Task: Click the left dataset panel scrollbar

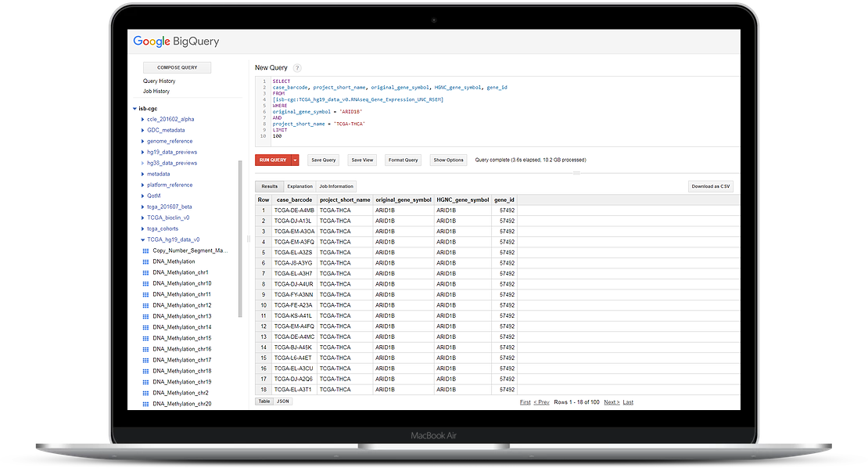Action: pos(240,239)
